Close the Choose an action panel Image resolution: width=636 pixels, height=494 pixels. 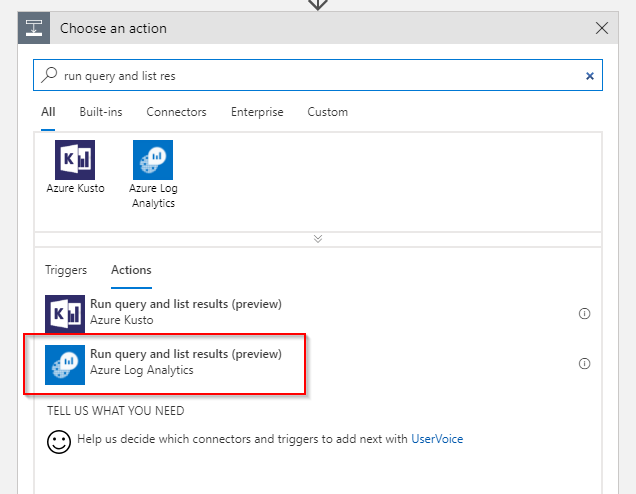tap(602, 28)
